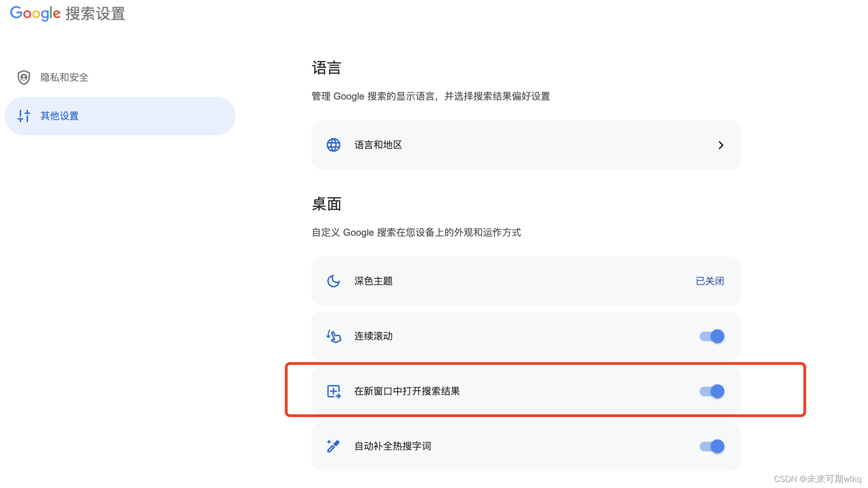Click the privacy shield icon in sidebar
The height and width of the screenshot is (488, 868).
click(x=24, y=78)
